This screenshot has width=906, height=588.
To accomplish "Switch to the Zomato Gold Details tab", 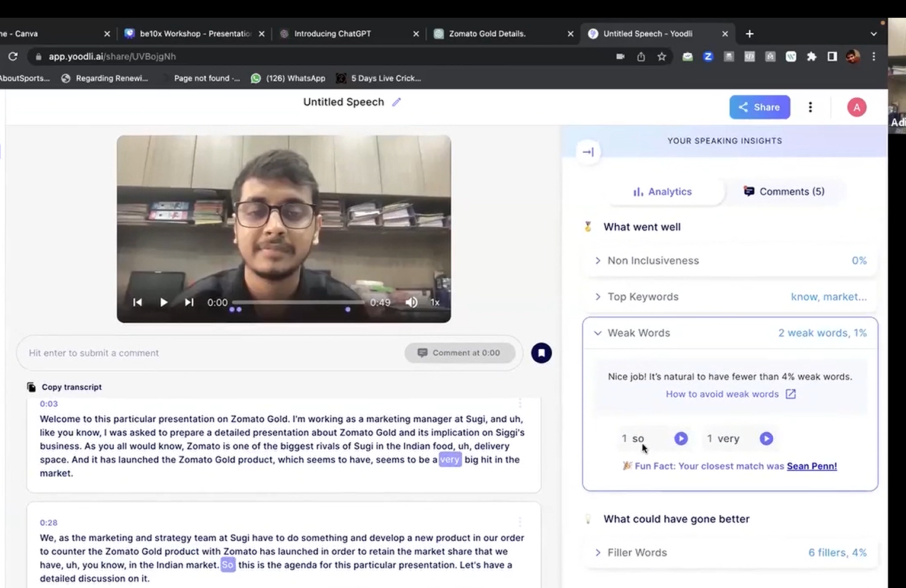I will pyautogui.click(x=504, y=34).
